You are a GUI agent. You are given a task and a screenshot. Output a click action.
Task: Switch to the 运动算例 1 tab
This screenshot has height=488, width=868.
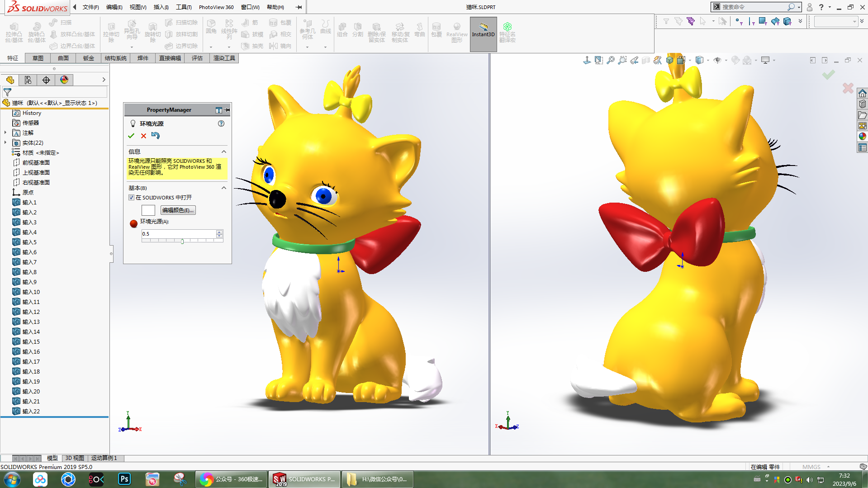click(104, 458)
